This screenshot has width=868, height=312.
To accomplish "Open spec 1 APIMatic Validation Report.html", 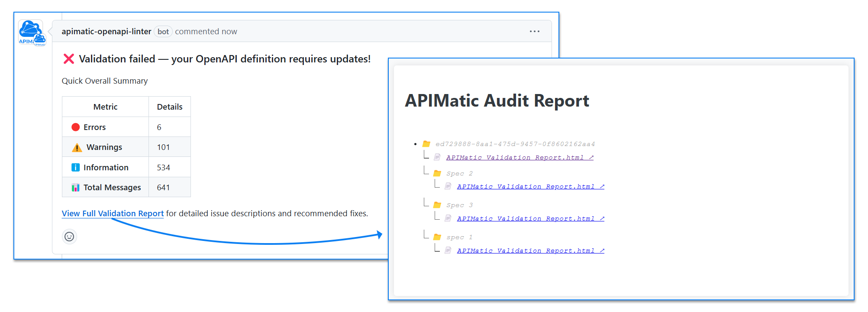I will (530, 250).
